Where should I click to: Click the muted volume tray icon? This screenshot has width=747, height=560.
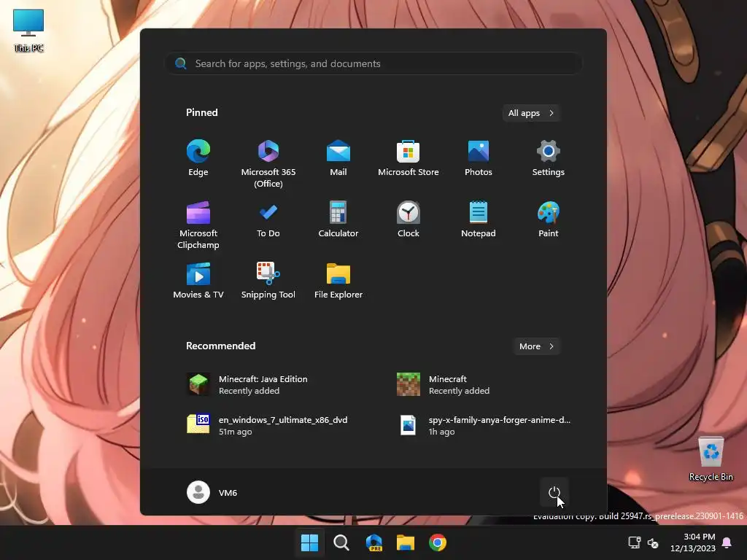click(653, 542)
